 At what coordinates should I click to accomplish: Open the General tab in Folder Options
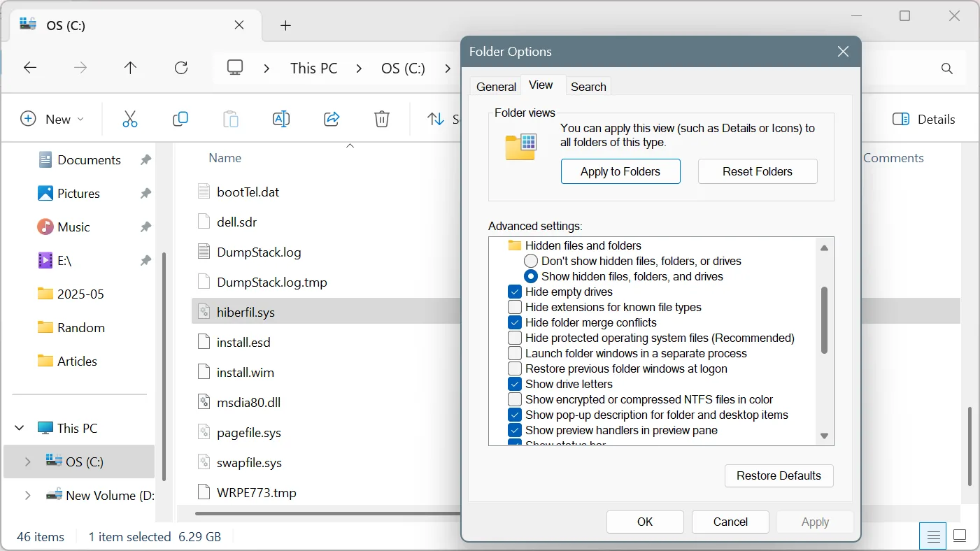(496, 87)
